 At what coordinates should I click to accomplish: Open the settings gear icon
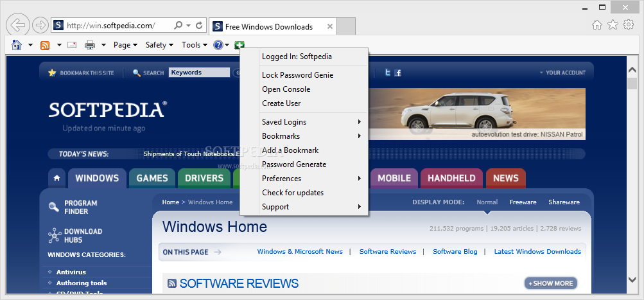click(x=629, y=24)
